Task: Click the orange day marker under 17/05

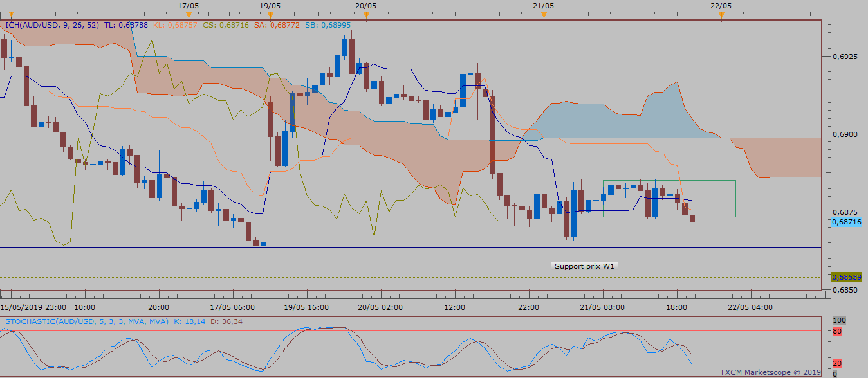Action: 189,14
